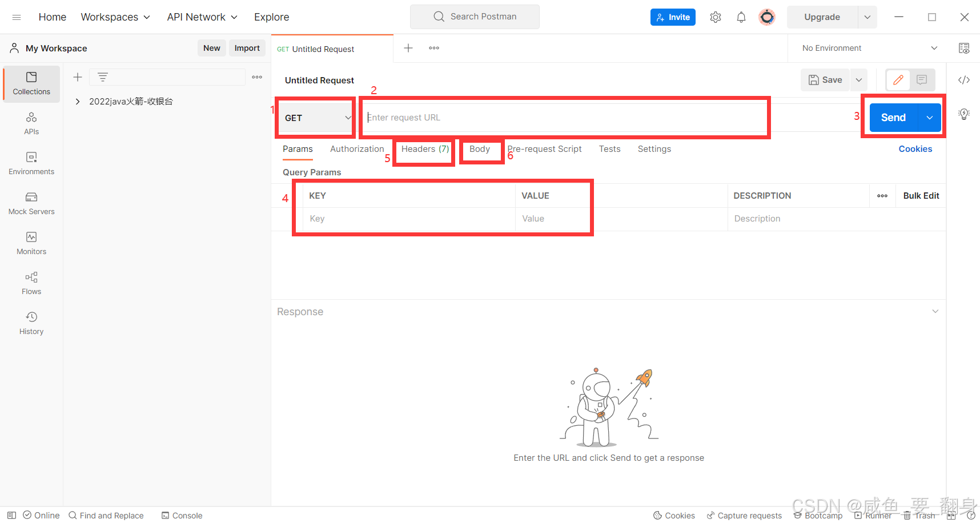This screenshot has height=523, width=980.
Task: Click the collections filter icon
Action: click(x=103, y=77)
